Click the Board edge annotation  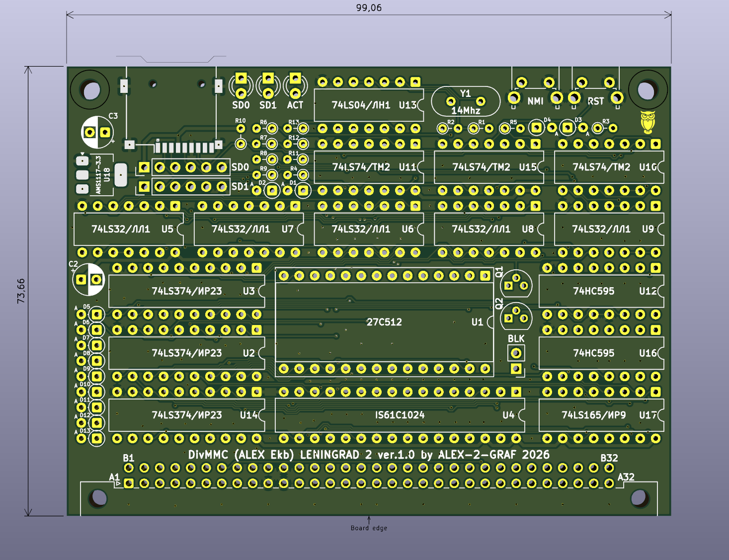[369, 528]
